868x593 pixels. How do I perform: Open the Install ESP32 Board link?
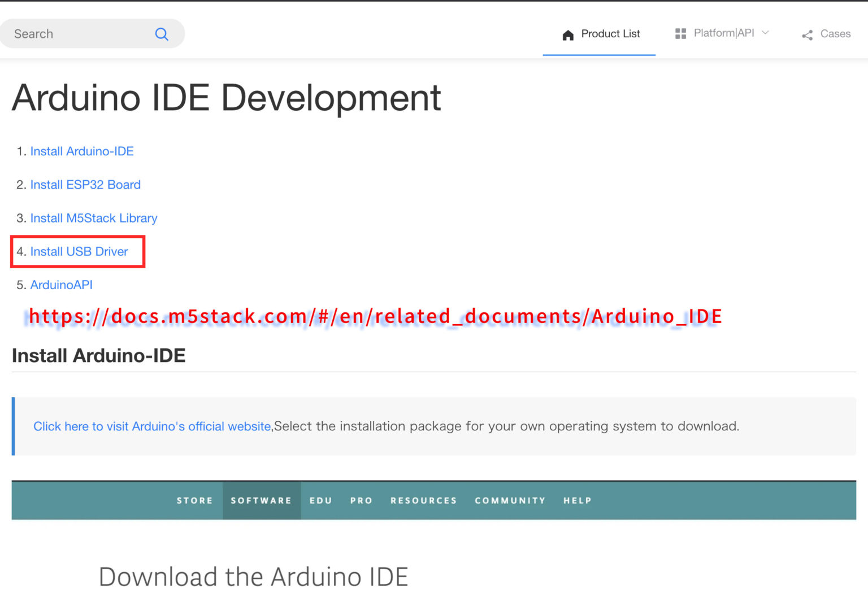85,185
